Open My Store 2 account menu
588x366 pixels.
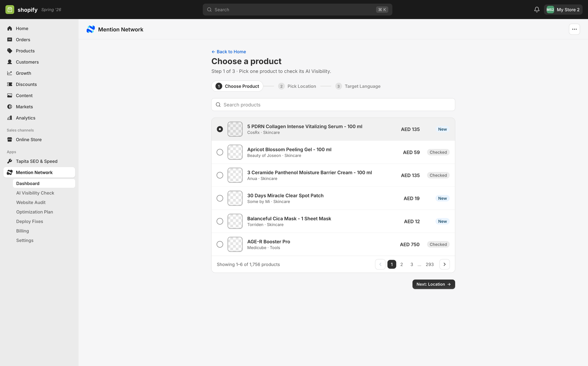[x=563, y=10]
